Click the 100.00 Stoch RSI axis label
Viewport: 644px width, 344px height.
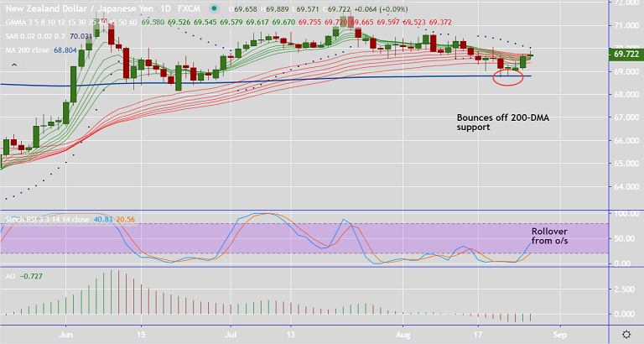coord(626,214)
